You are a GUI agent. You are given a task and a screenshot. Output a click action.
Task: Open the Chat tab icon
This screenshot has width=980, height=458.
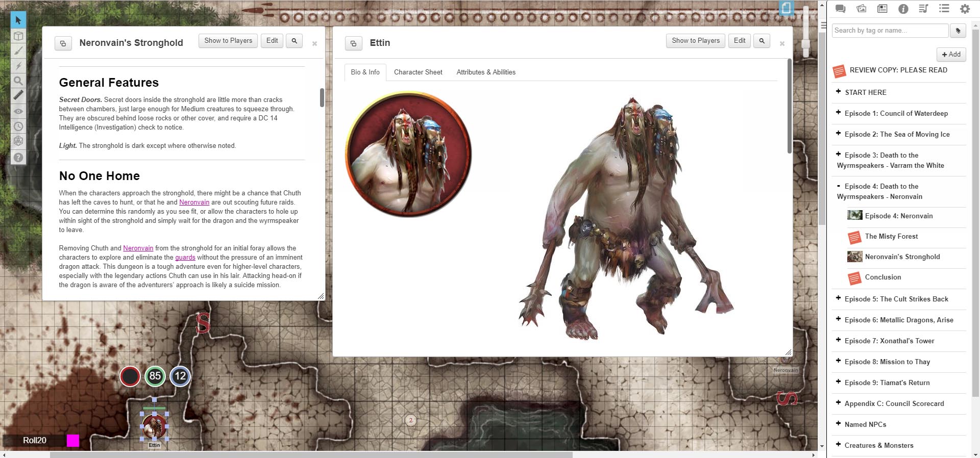[x=841, y=9]
